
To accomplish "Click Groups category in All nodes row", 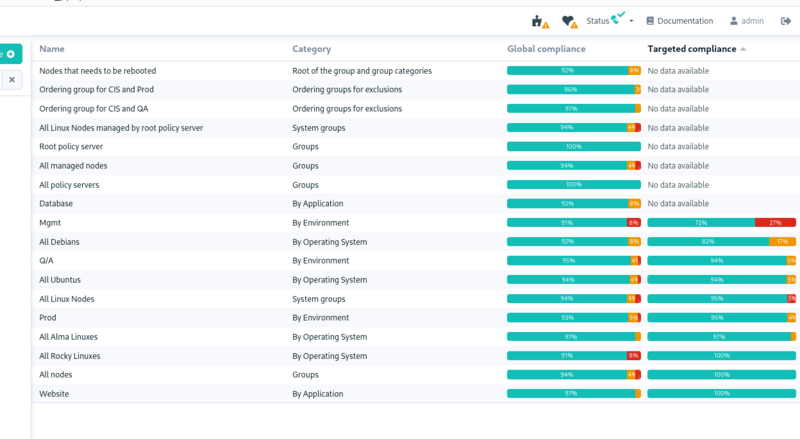I will [x=305, y=375].
